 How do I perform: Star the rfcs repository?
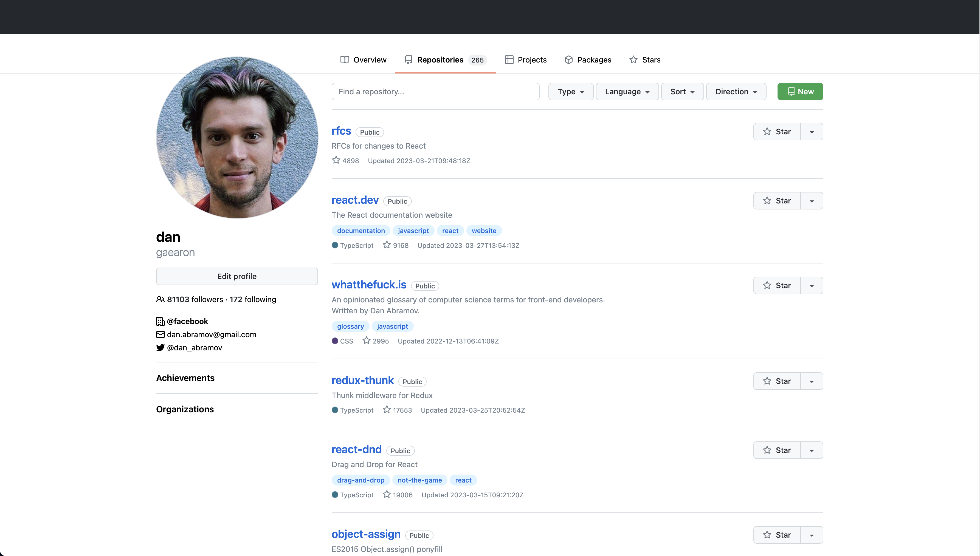[x=777, y=132]
